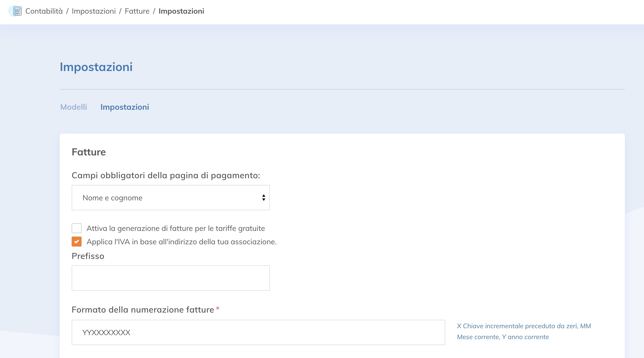Viewport: 644px width, 358px height.
Task: Click inside the Prefisso field
Action: point(171,278)
